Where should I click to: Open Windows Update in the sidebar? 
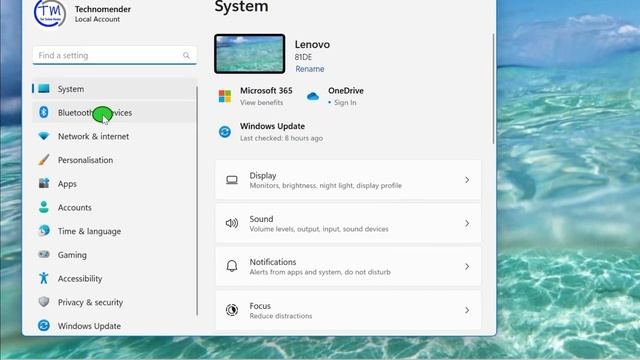pos(114,325)
